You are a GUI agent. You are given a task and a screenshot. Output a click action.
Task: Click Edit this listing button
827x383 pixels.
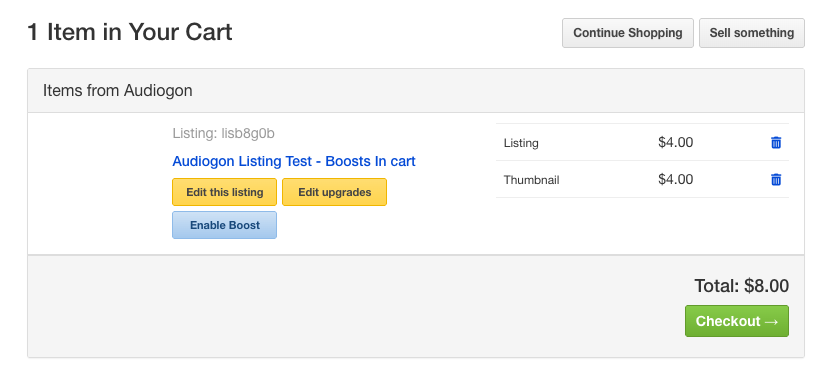(225, 192)
